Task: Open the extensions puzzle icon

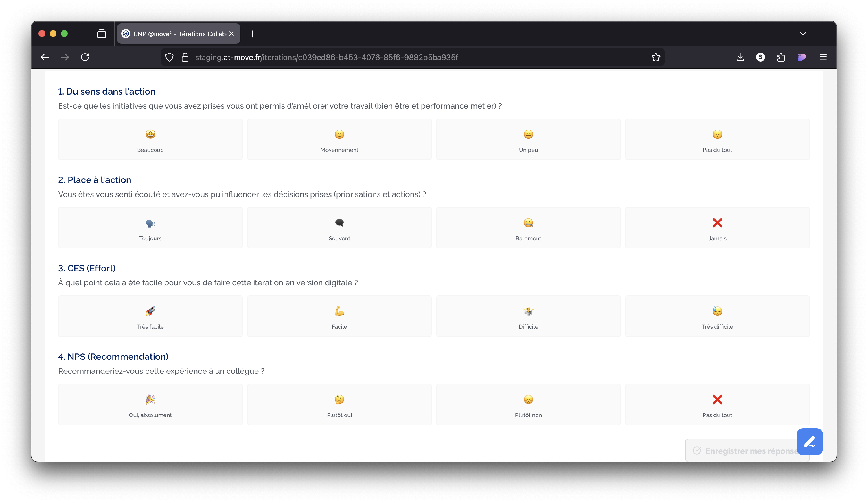Action: click(x=781, y=57)
